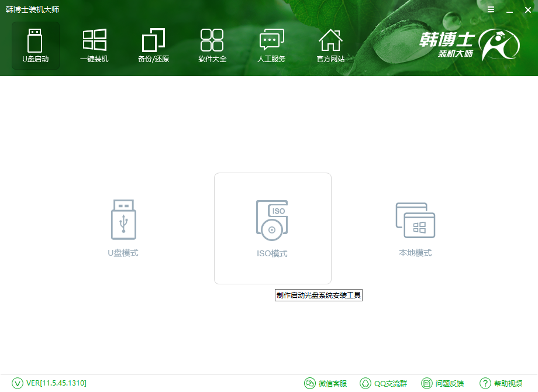This screenshot has width=538, height=392.
Task: Switch to the 一键装机 tab
Action: [x=94, y=46]
